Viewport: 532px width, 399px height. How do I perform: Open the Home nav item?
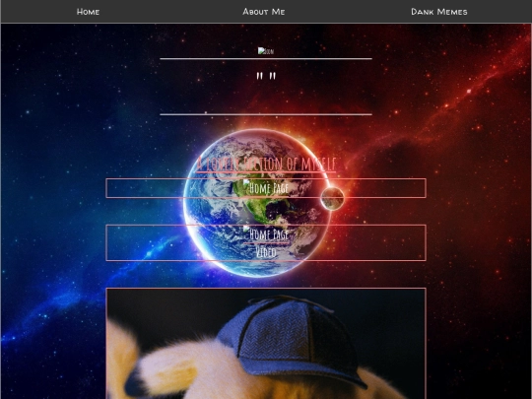click(88, 12)
